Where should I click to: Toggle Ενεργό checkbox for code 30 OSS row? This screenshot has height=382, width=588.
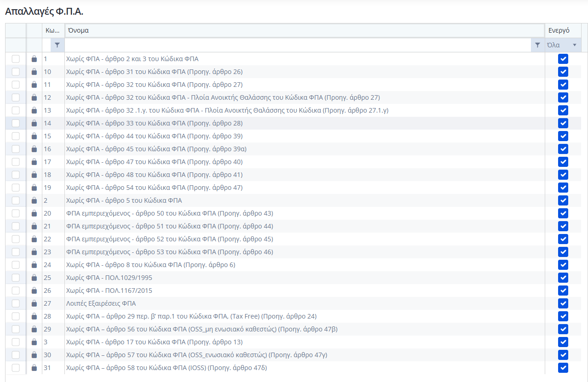[563, 355]
